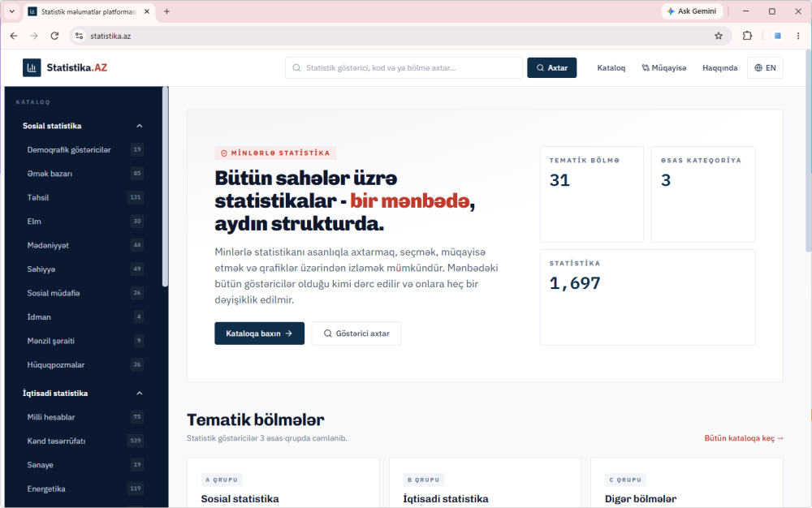Collapse the Sosial statistika section
Screen dimensions: 812x508
click(x=140, y=126)
